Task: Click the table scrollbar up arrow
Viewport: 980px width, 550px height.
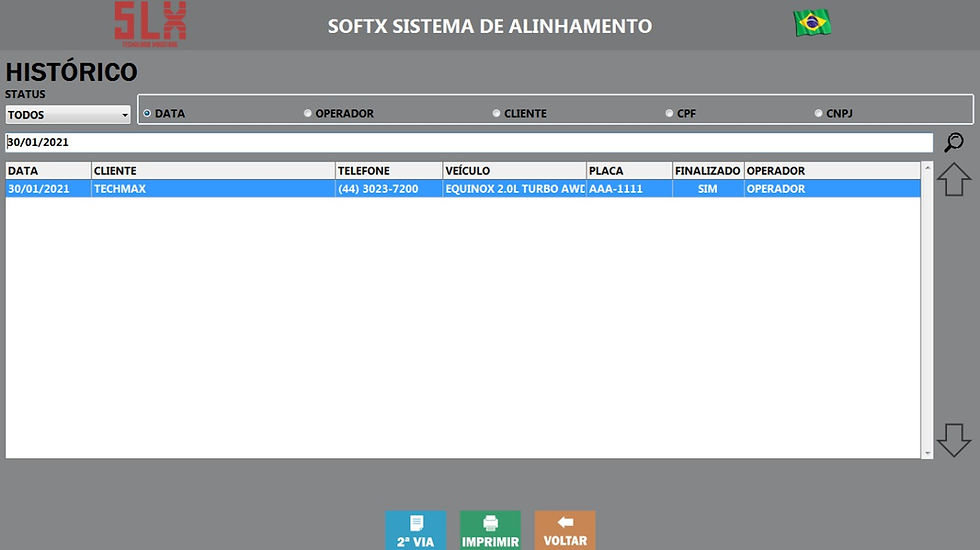Action: click(928, 168)
